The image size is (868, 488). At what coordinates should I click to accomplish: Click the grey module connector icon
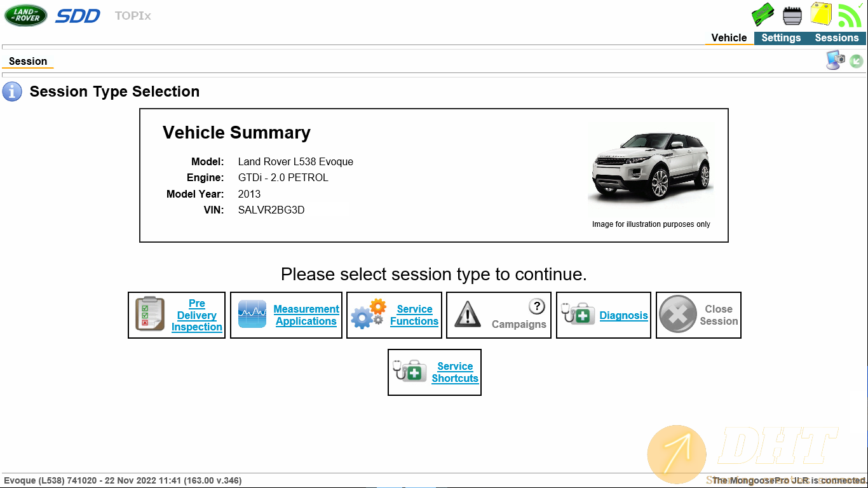point(792,15)
